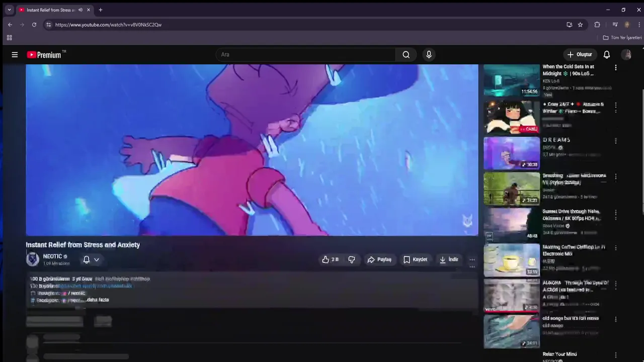Open options for Breathing meditation video
The image size is (644, 362).
click(616, 177)
